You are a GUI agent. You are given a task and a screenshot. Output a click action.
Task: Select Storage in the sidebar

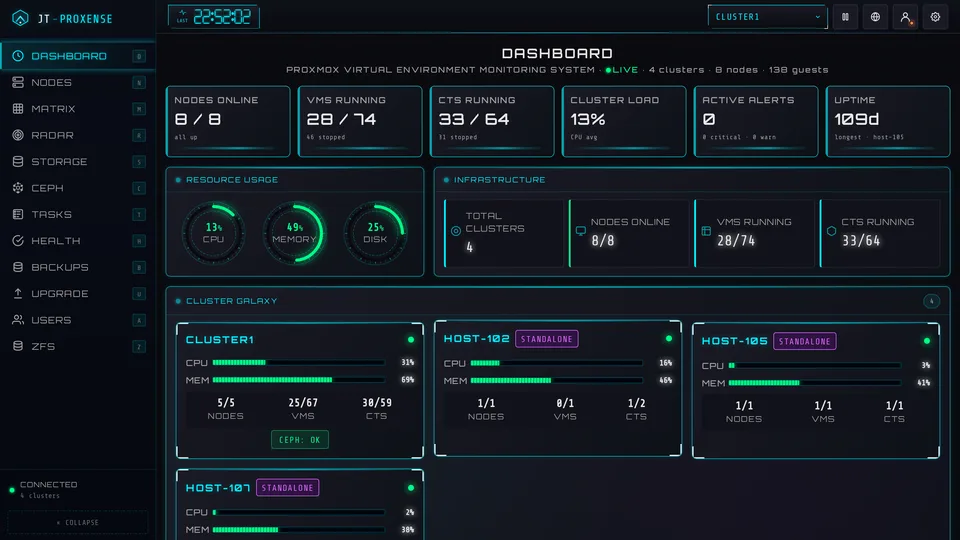[77, 162]
